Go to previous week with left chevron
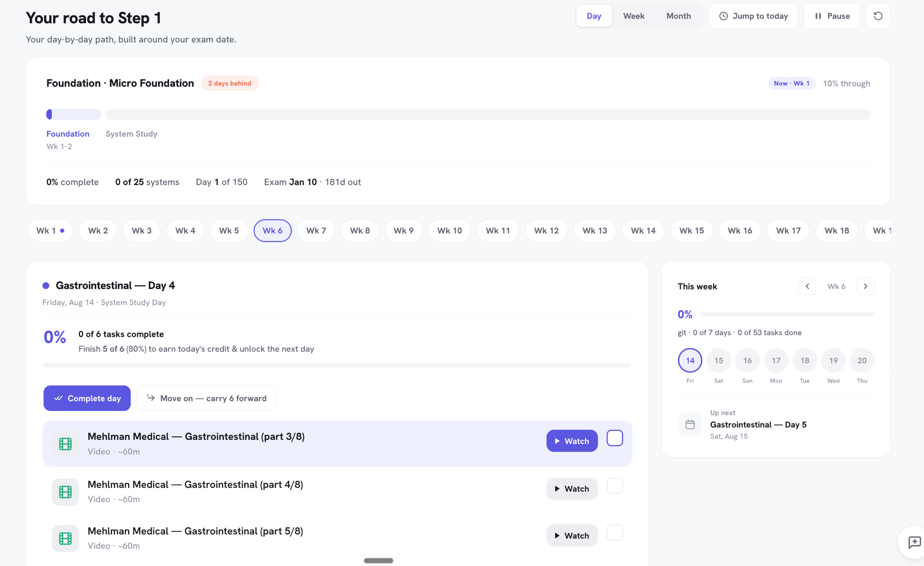This screenshot has width=924, height=566. pyautogui.click(x=807, y=286)
